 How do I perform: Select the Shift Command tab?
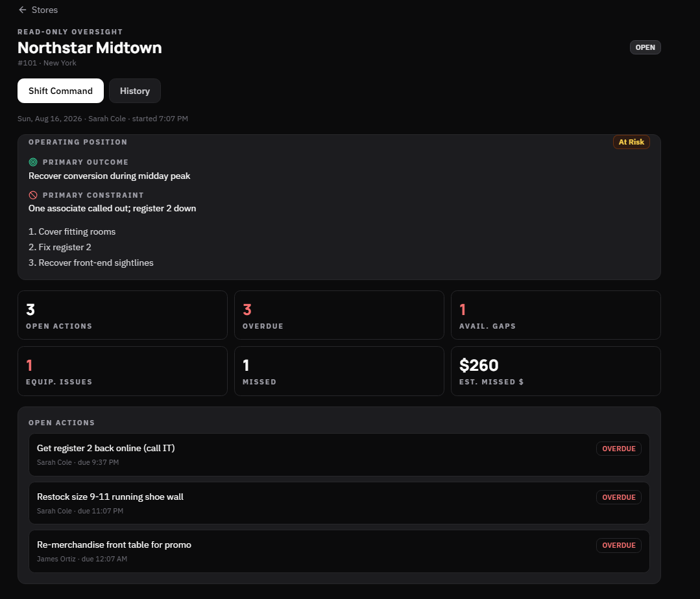(x=61, y=91)
